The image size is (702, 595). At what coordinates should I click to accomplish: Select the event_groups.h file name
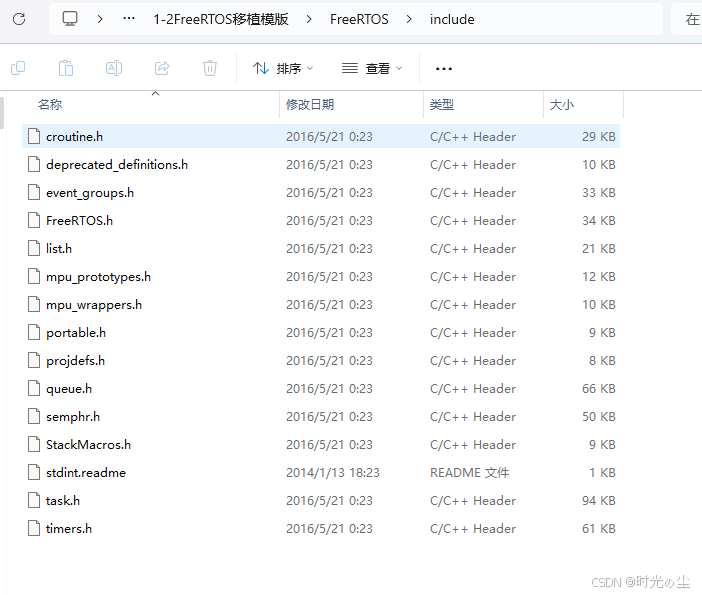90,193
